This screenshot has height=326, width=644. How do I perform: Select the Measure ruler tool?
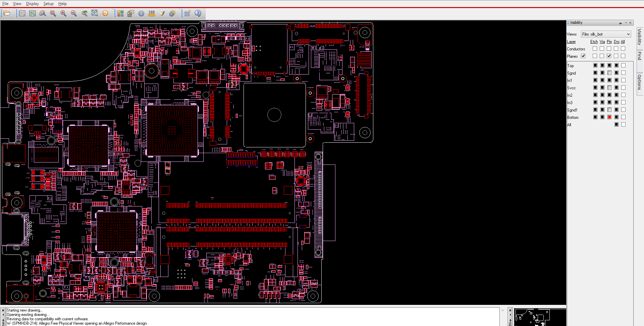[x=152, y=13]
